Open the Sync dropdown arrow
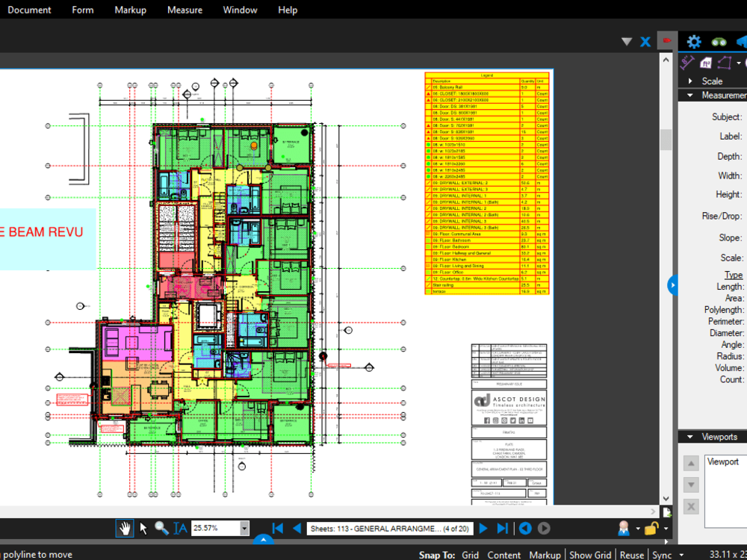This screenshot has height=560, width=747. pos(682,555)
